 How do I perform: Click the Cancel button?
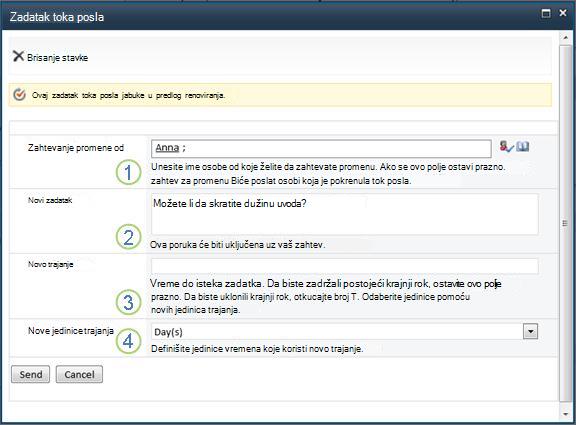[x=79, y=374]
